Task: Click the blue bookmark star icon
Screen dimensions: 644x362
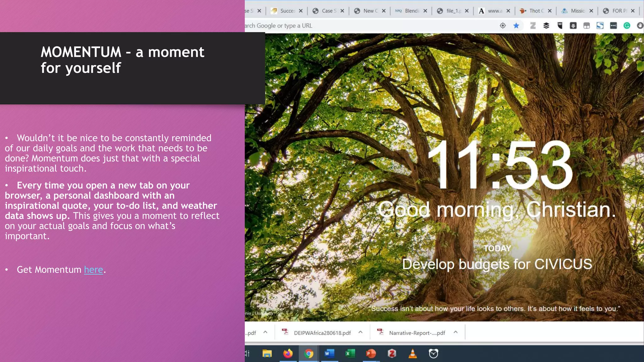Action: pos(516,26)
